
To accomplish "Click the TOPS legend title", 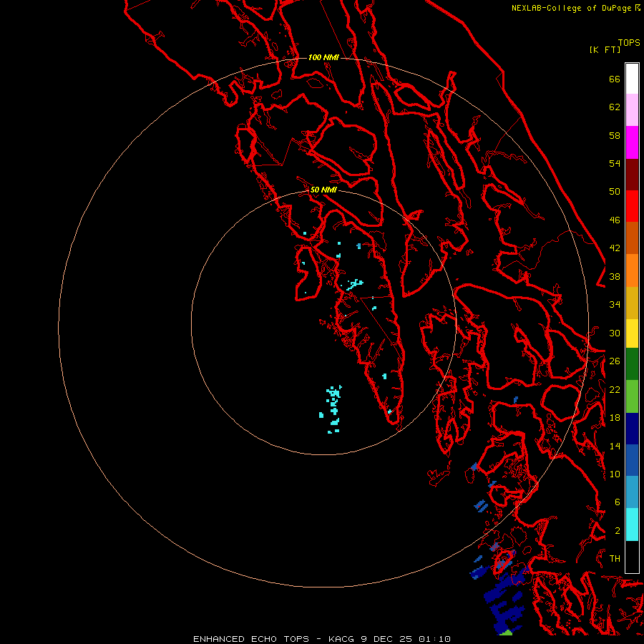I will click(x=629, y=43).
